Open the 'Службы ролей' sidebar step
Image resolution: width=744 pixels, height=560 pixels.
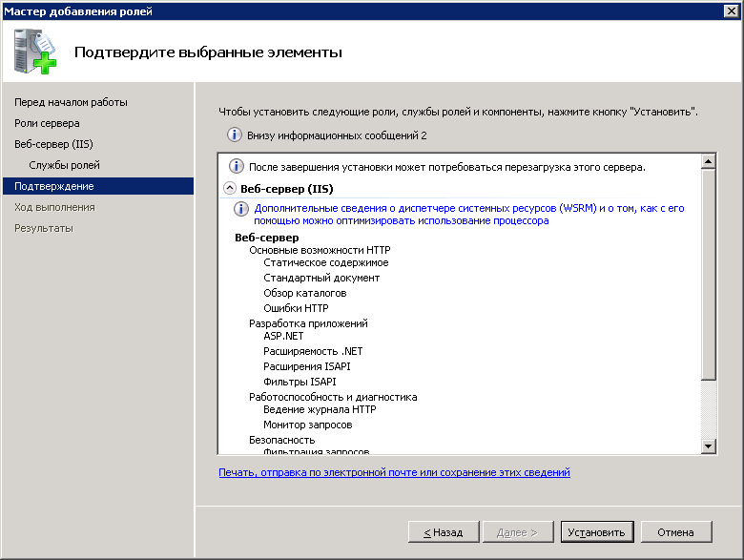[65, 165]
